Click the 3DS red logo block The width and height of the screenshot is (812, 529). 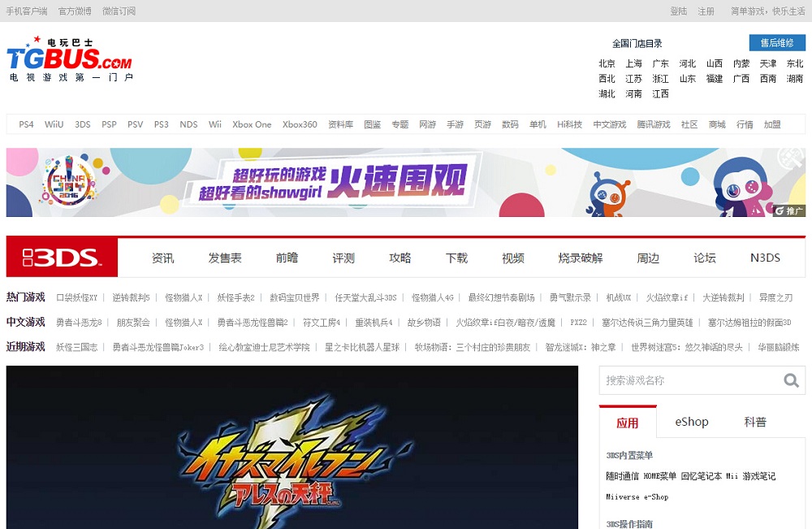coord(63,258)
